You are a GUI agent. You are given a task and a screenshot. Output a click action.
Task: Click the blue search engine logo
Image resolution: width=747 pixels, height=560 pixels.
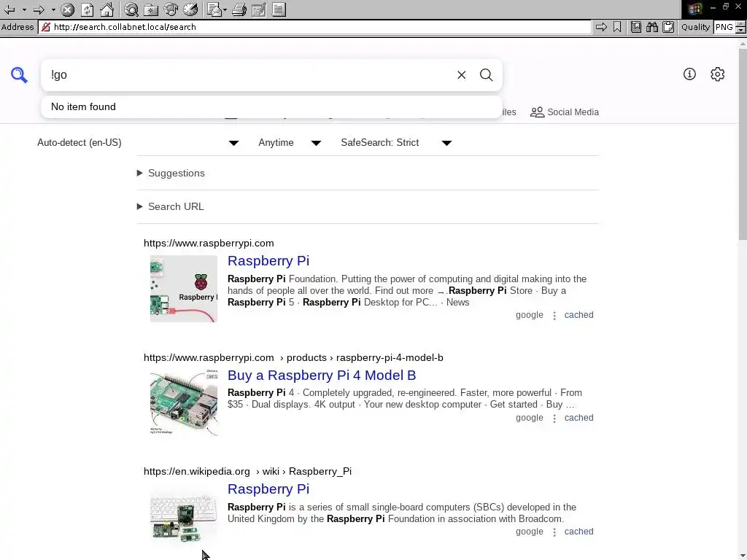coord(19,75)
